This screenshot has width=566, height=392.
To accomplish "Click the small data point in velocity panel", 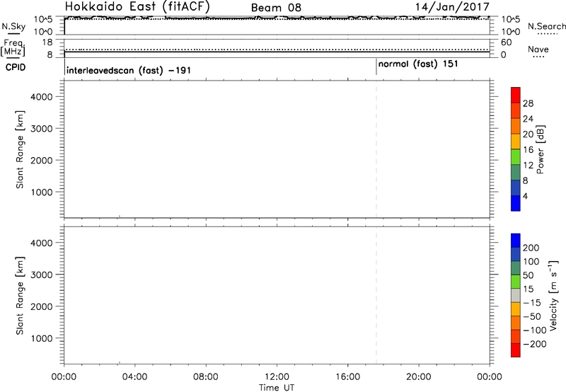I will pos(119,362).
